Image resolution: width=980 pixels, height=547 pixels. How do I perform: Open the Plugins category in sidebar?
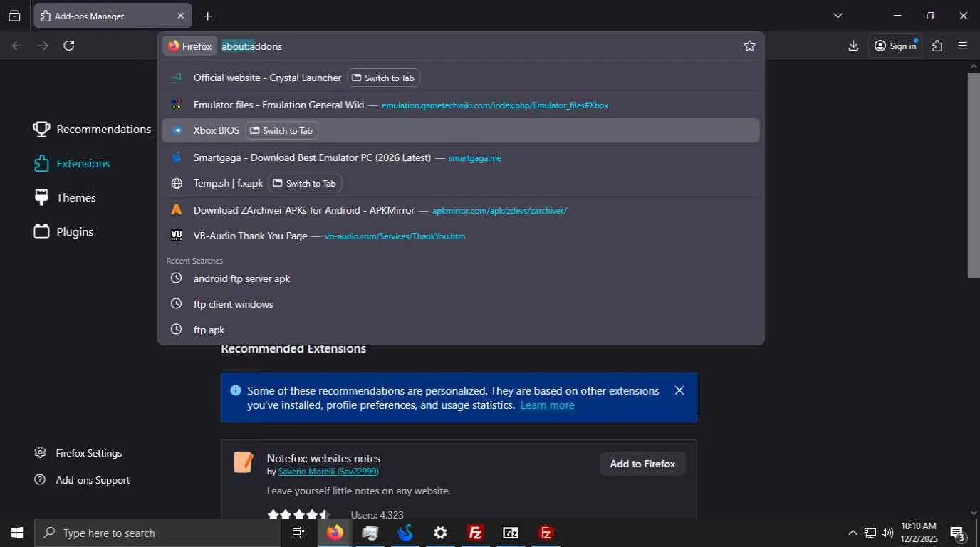(x=63, y=231)
